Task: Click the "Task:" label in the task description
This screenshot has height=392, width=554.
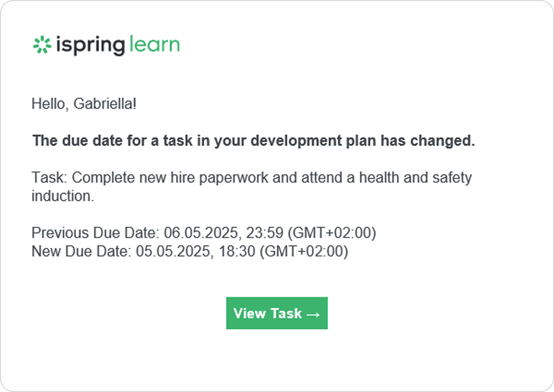Action: (x=49, y=177)
